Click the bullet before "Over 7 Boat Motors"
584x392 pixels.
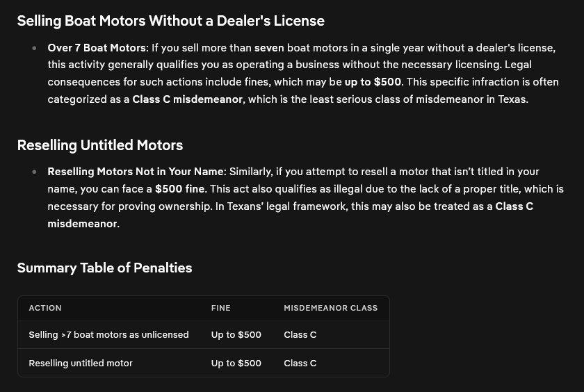(x=34, y=49)
